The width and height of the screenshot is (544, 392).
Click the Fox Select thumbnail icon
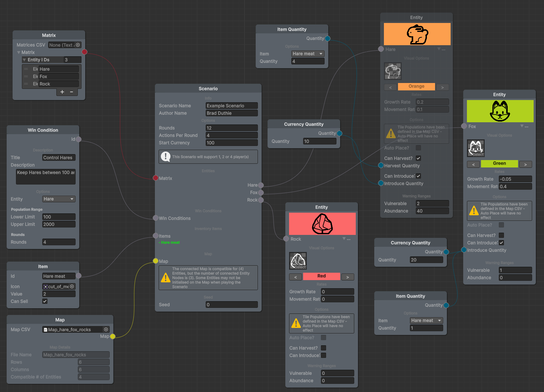click(475, 148)
